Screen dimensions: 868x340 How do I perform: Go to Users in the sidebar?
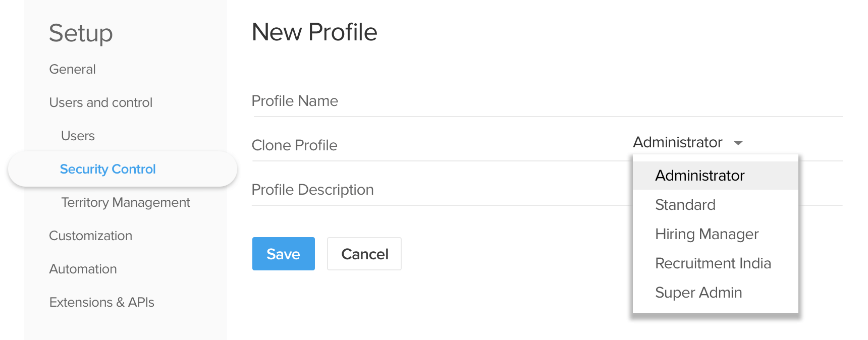coord(78,136)
